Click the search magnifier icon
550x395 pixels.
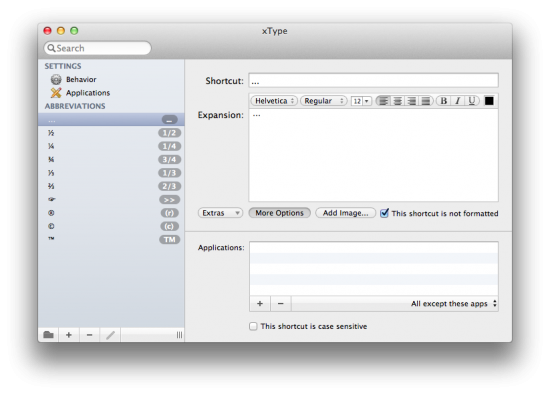[51, 48]
